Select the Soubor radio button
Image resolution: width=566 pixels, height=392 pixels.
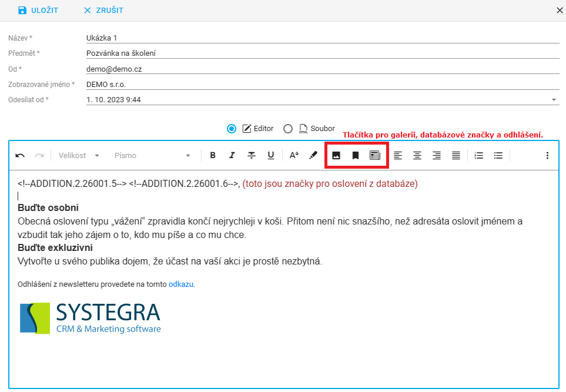287,129
